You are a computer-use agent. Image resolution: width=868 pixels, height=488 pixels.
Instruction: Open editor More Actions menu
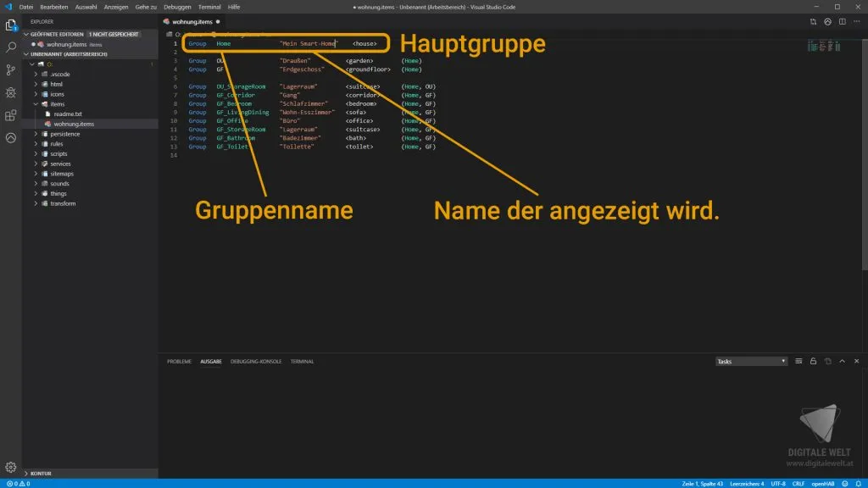point(856,21)
